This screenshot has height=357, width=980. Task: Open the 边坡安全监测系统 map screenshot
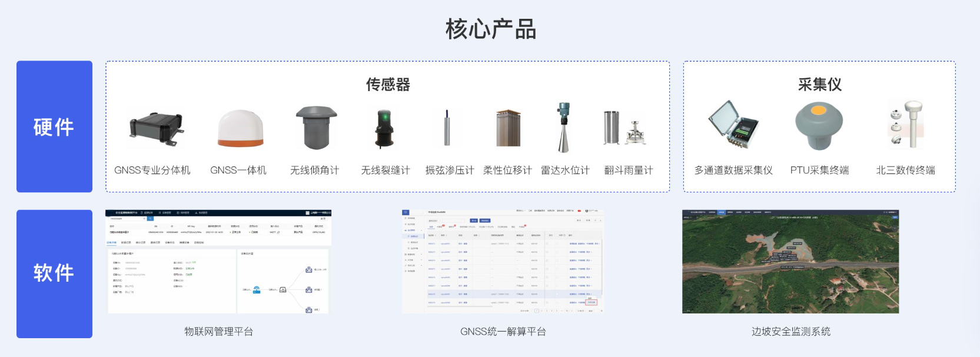790,262
